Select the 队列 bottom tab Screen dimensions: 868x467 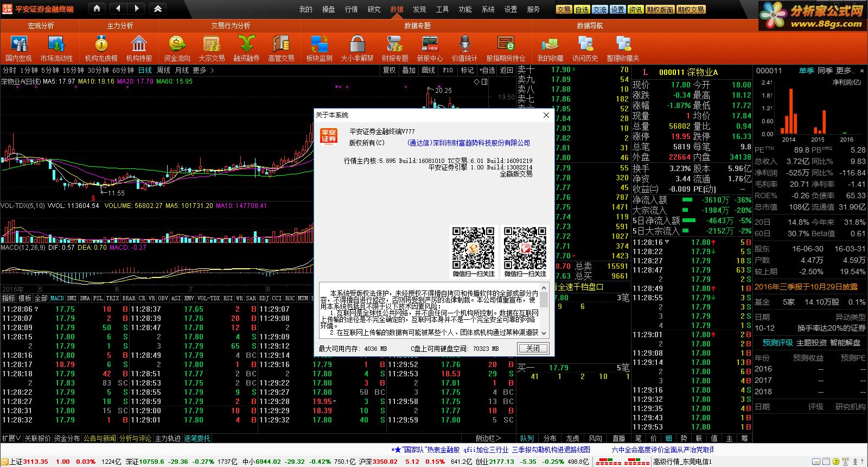pos(527,438)
